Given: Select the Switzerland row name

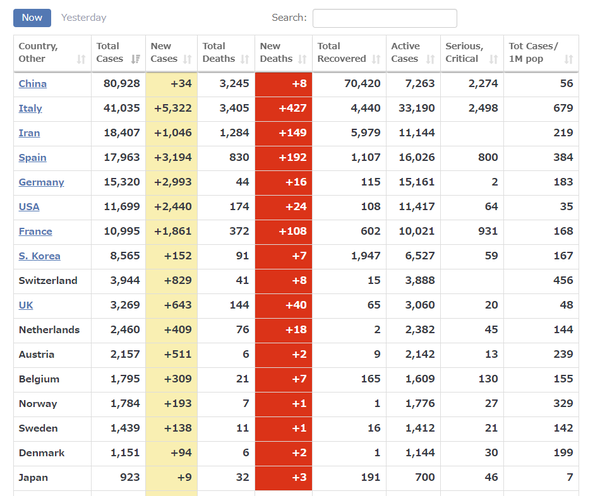Looking at the screenshot, I should coord(48,281).
